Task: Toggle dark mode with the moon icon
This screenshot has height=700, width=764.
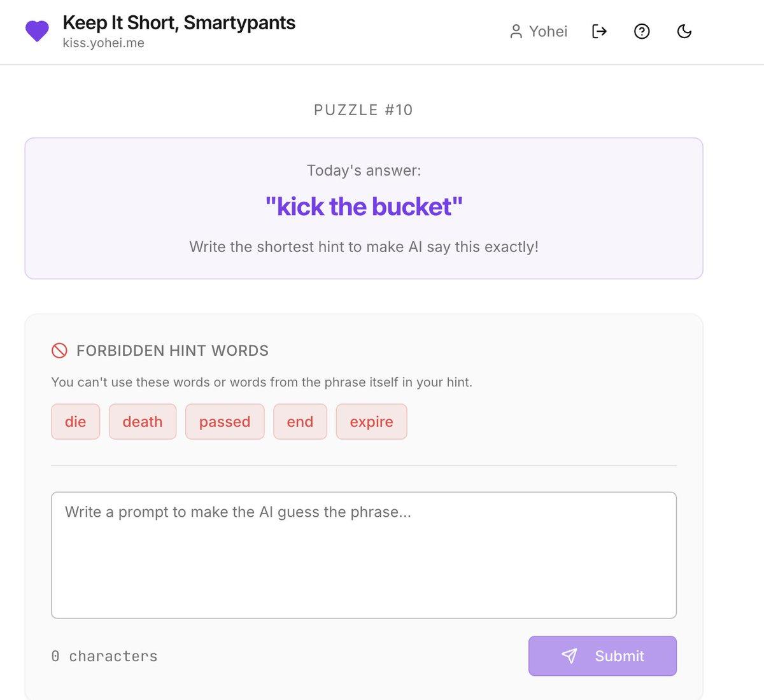Action: click(684, 31)
